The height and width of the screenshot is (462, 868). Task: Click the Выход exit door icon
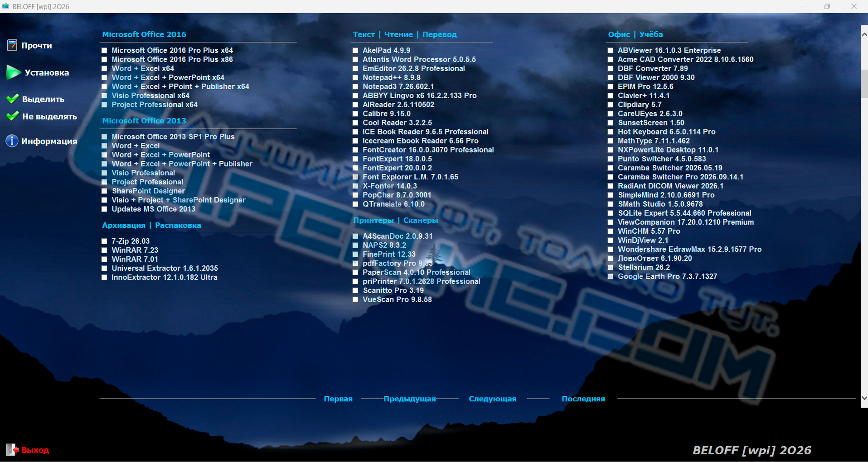coord(12,450)
